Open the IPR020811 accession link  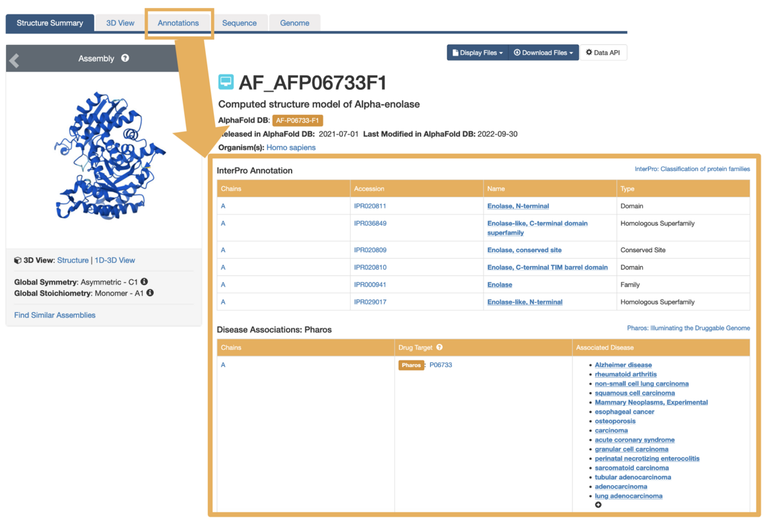coord(370,205)
